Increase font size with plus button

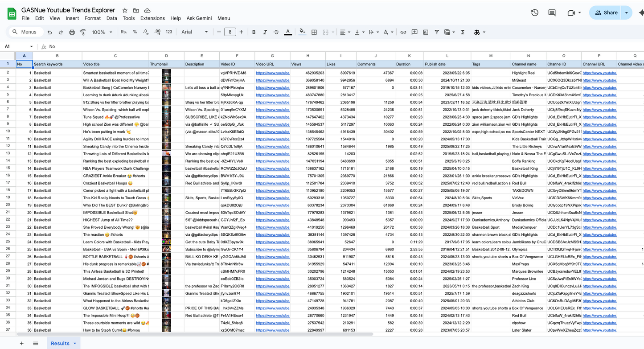click(241, 32)
